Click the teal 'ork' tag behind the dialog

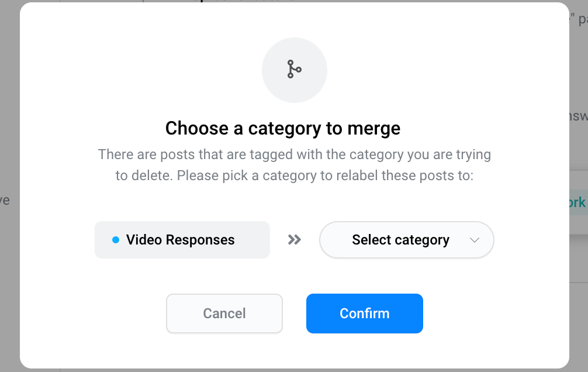(x=577, y=202)
